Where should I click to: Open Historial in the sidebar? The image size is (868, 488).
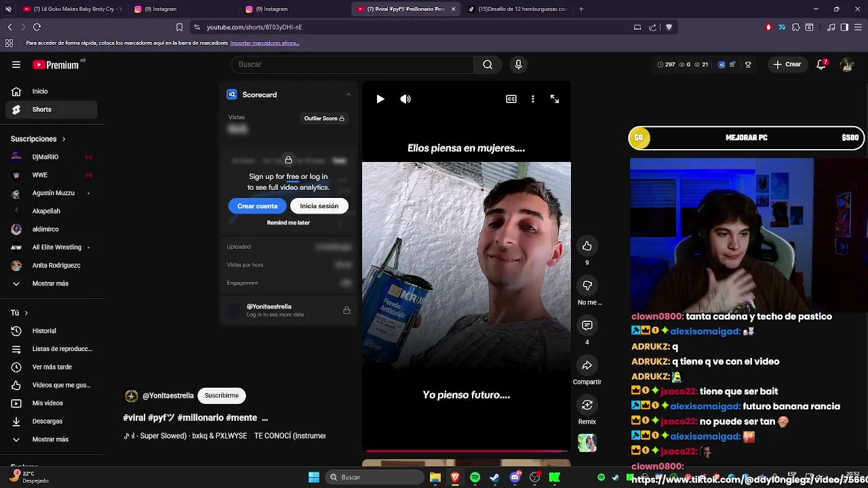point(52,331)
